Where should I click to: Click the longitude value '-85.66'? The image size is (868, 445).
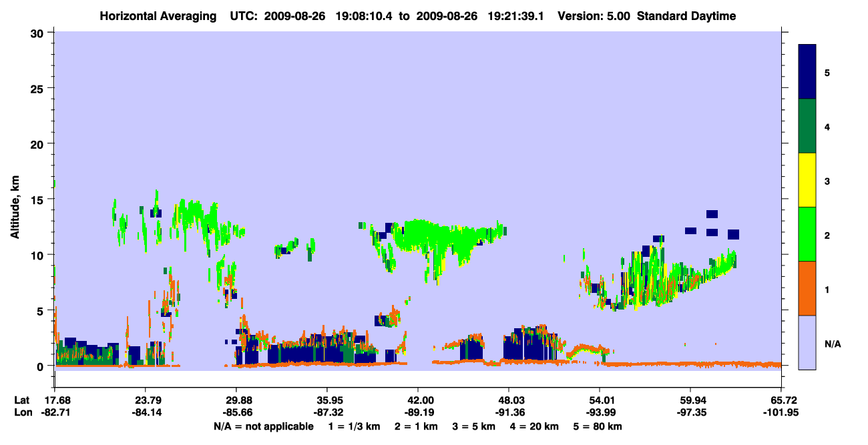236,413
